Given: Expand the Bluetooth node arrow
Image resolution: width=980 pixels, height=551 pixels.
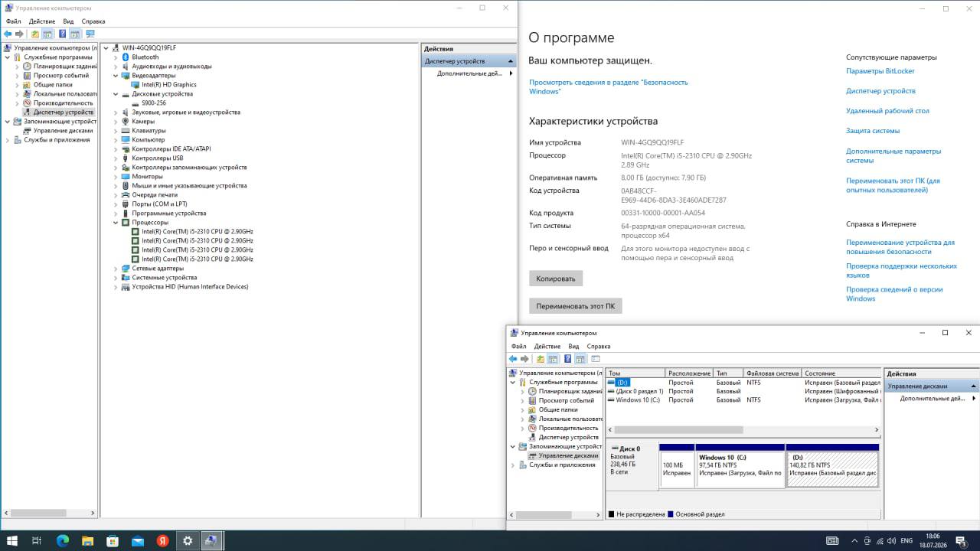Looking at the screenshot, I should (116, 57).
